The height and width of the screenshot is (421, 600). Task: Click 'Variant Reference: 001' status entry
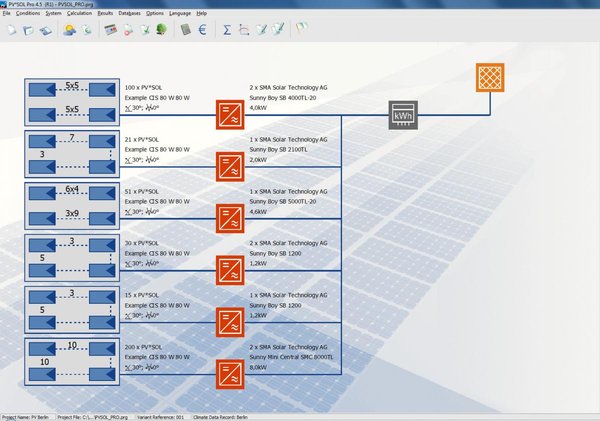160,417
